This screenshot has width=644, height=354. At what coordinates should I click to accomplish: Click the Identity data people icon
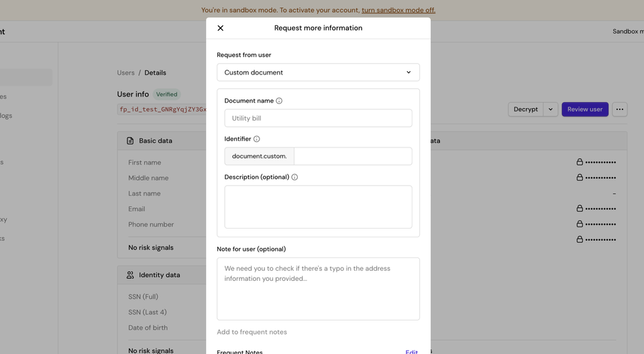point(130,275)
